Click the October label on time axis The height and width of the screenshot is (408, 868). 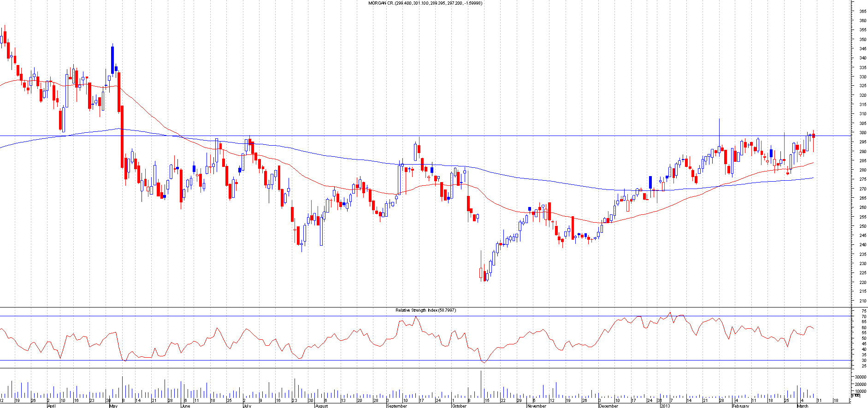click(459, 406)
